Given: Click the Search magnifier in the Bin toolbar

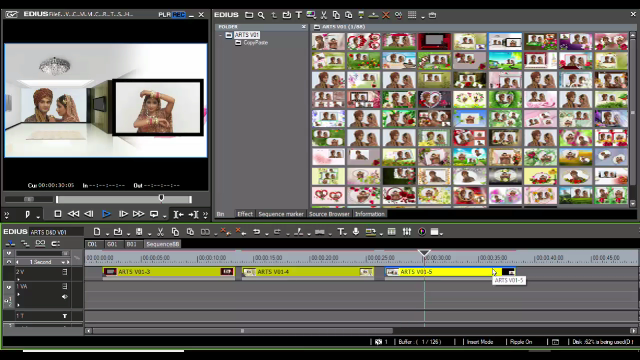Looking at the screenshot, I should 261,15.
